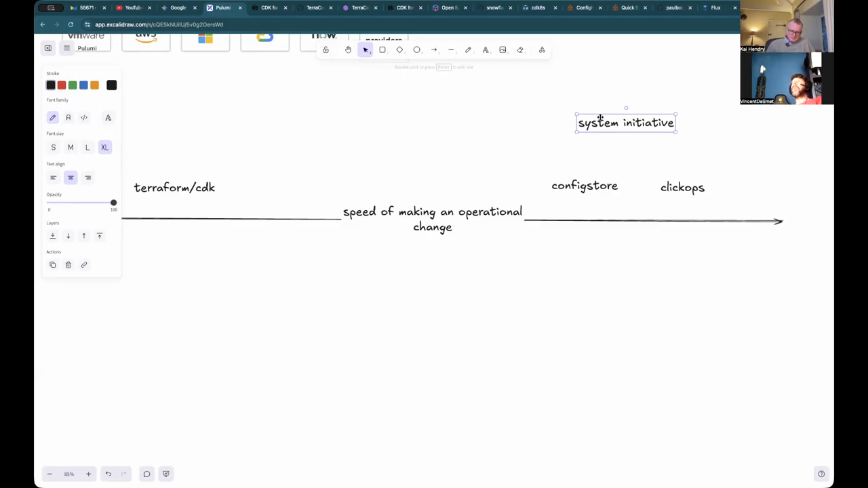Select the Ellipse tool
Viewport: 868px width, 488px height.
(416, 49)
